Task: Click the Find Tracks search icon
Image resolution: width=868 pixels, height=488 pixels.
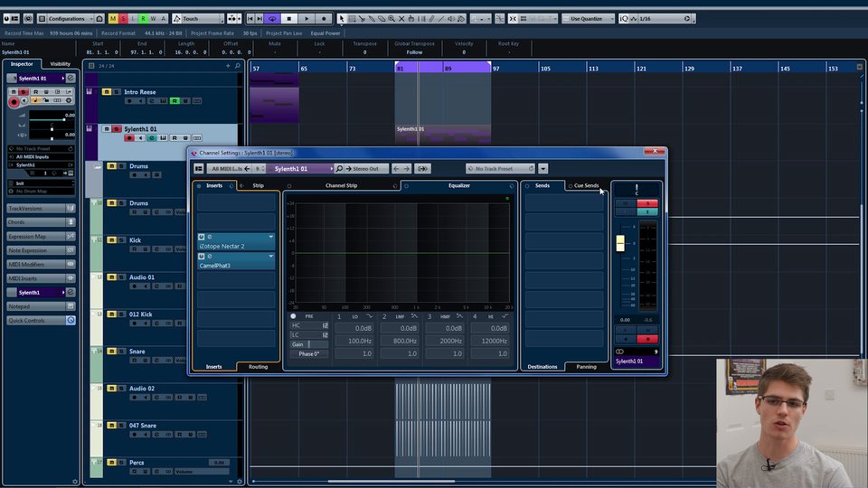Action: click(238, 66)
